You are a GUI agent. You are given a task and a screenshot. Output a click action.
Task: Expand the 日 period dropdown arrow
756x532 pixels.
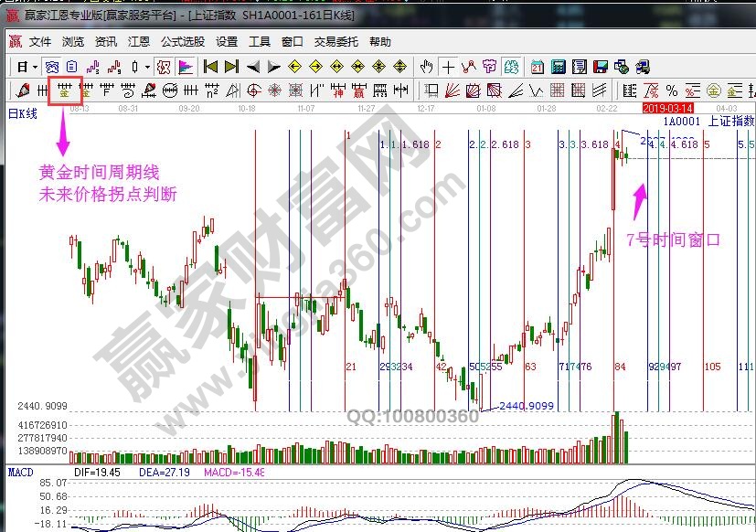tap(36, 67)
